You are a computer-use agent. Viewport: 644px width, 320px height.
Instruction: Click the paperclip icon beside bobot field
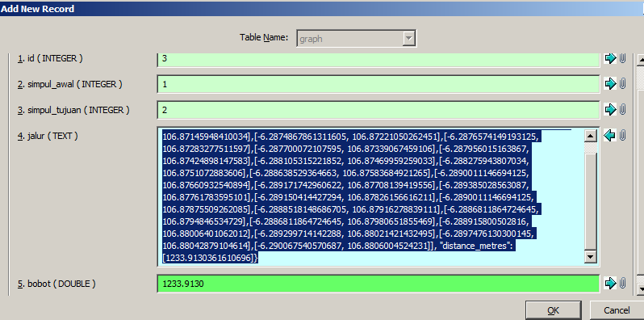coord(623,283)
